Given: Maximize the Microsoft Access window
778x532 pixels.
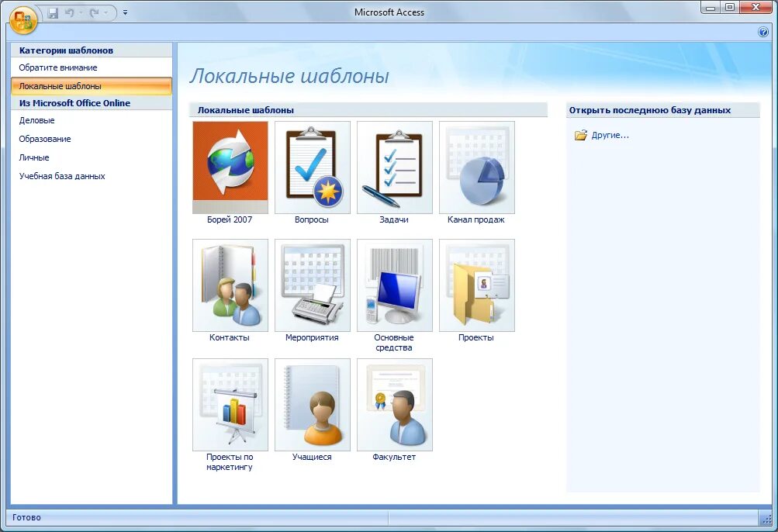Looking at the screenshot, I should click(730, 8).
